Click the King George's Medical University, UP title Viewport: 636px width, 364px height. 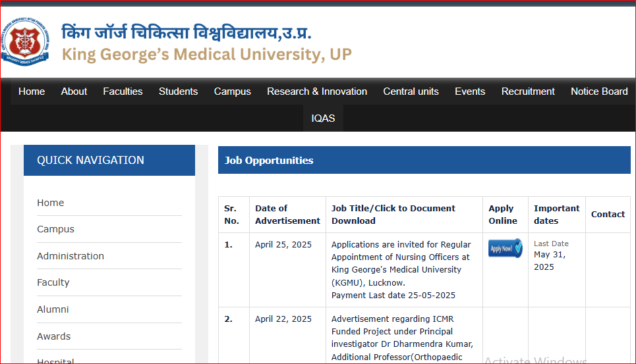(x=206, y=54)
